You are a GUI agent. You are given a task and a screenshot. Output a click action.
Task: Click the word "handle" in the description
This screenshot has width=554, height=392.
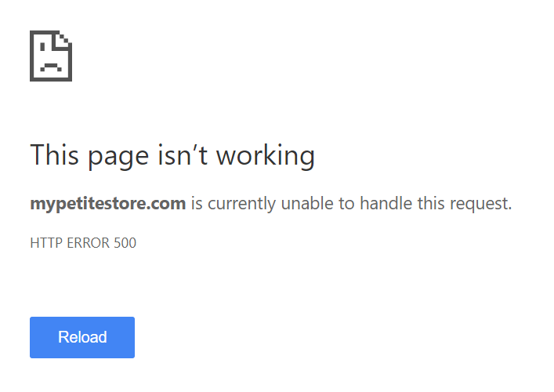click(x=386, y=203)
